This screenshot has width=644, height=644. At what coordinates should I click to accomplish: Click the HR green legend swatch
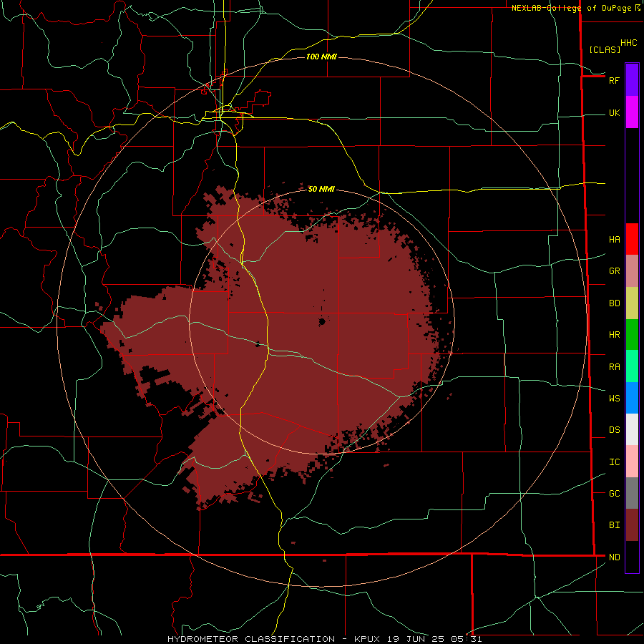(632, 335)
